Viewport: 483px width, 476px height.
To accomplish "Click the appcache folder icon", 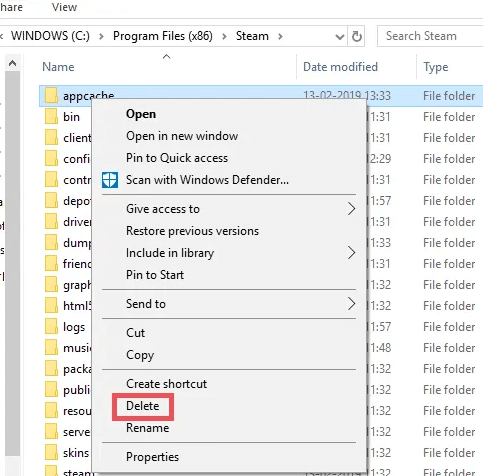I will (51, 96).
